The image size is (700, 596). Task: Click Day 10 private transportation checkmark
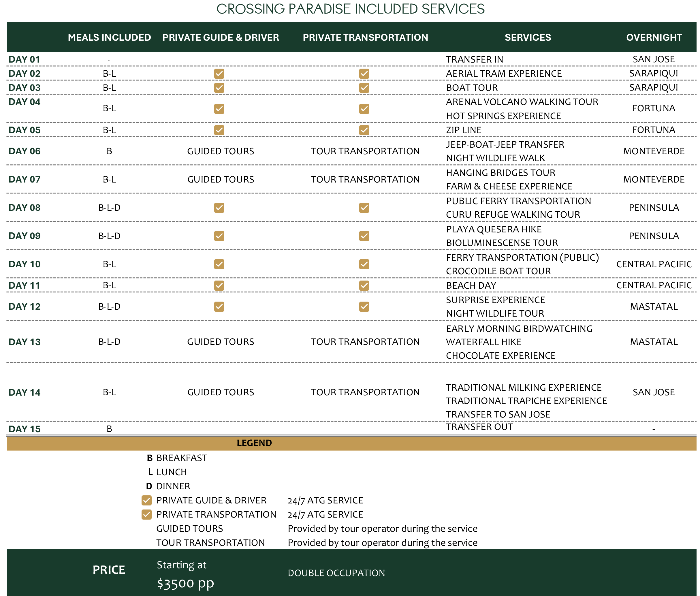[x=364, y=264]
